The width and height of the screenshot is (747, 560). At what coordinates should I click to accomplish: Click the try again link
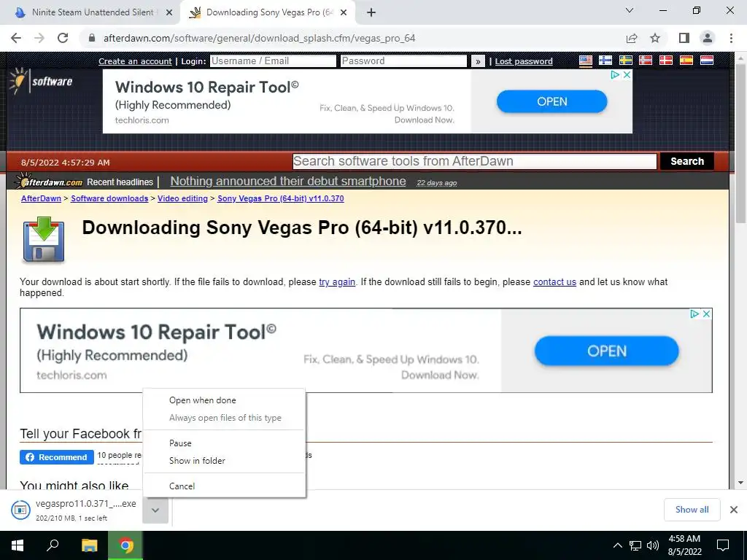(337, 282)
